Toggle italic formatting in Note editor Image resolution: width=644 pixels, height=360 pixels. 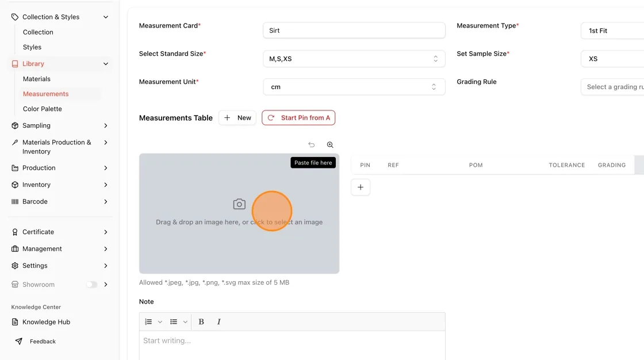click(x=218, y=322)
